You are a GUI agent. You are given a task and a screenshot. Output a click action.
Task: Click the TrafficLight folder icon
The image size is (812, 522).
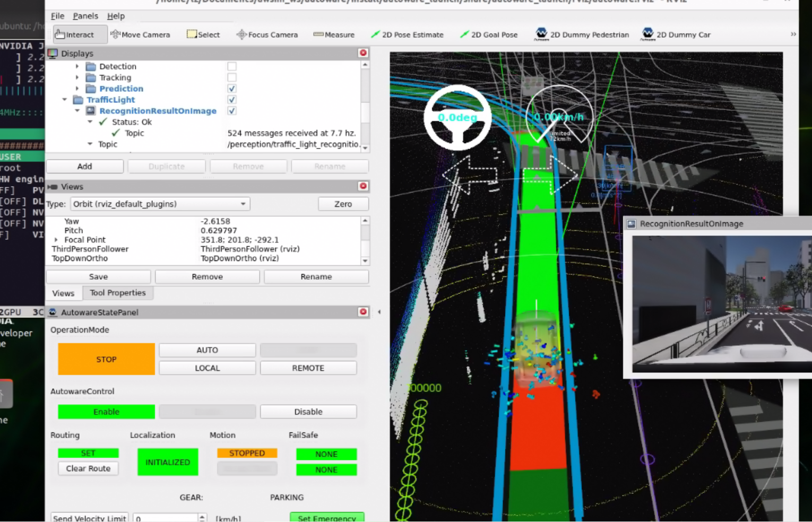click(78, 100)
